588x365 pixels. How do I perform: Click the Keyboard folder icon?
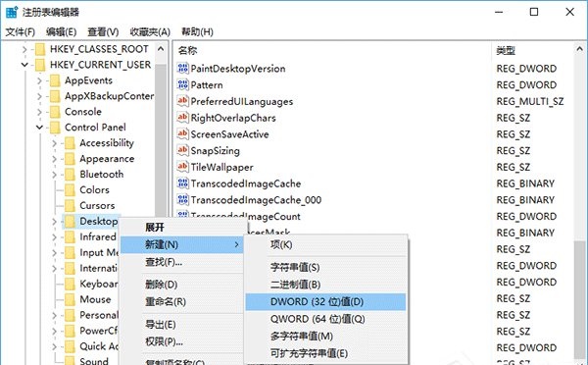pos(70,284)
